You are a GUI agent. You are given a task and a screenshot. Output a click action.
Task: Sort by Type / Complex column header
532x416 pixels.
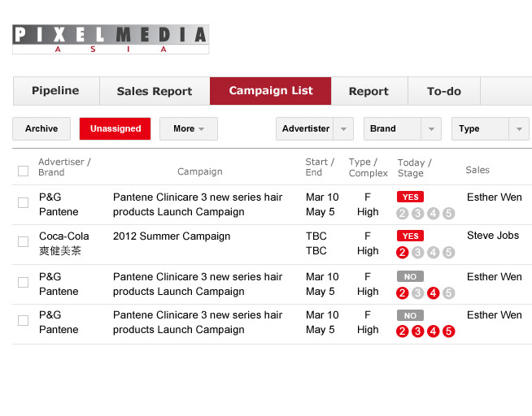pyautogui.click(x=368, y=167)
